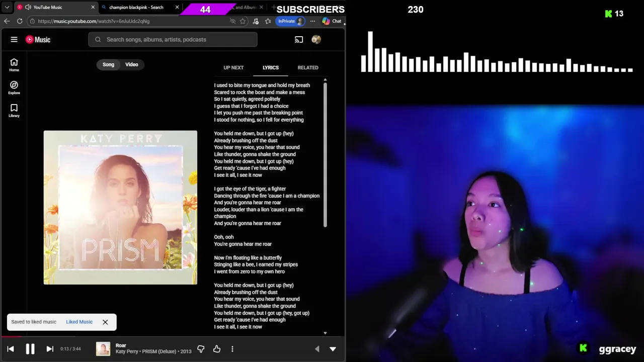Image resolution: width=644 pixels, height=362 pixels.
Task: Click the small album thumbnail in player bar
Action: (x=103, y=349)
